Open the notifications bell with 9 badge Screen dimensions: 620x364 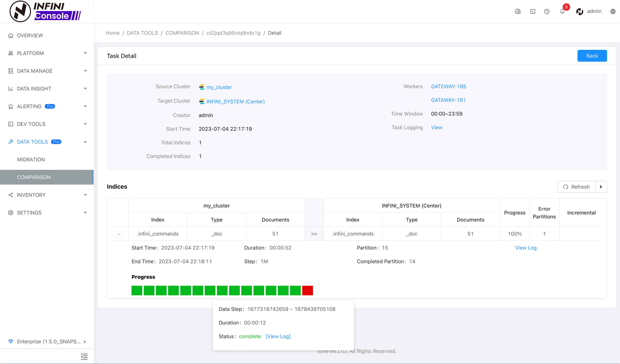[562, 11]
